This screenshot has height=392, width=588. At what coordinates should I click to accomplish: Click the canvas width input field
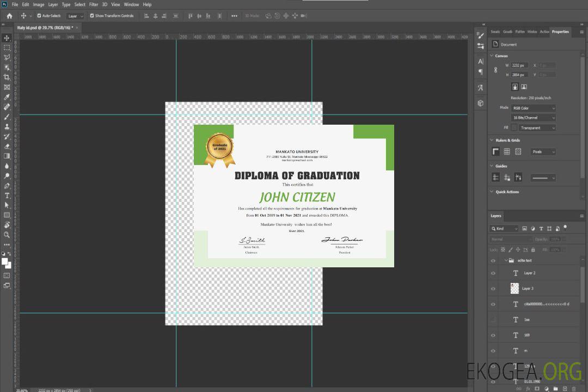pos(519,65)
